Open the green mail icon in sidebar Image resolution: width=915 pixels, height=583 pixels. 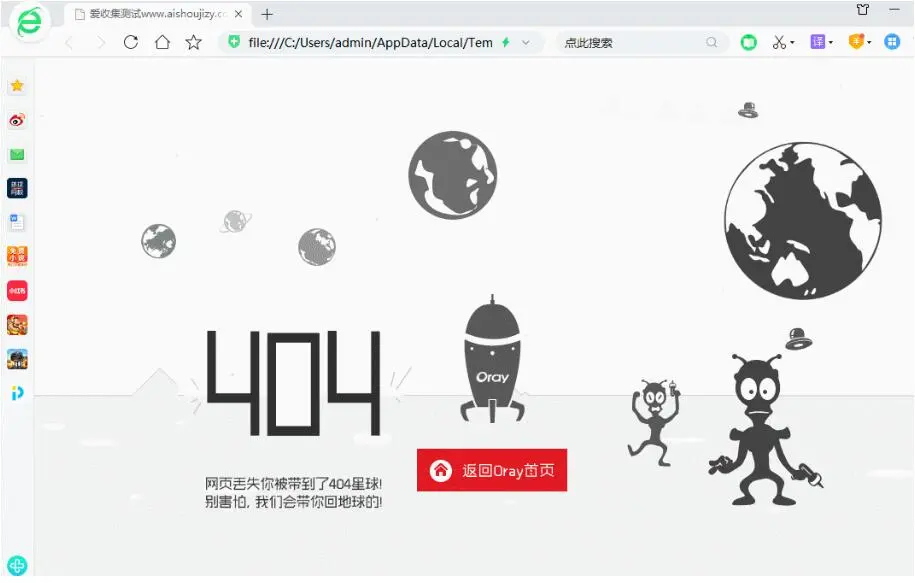[x=17, y=154]
